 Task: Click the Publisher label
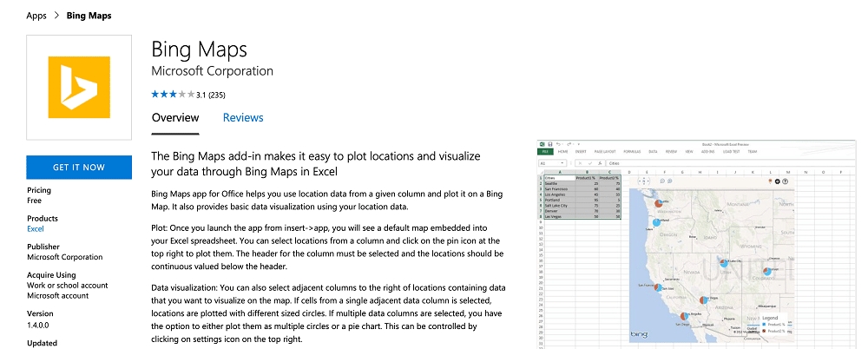[x=43, y=247]
